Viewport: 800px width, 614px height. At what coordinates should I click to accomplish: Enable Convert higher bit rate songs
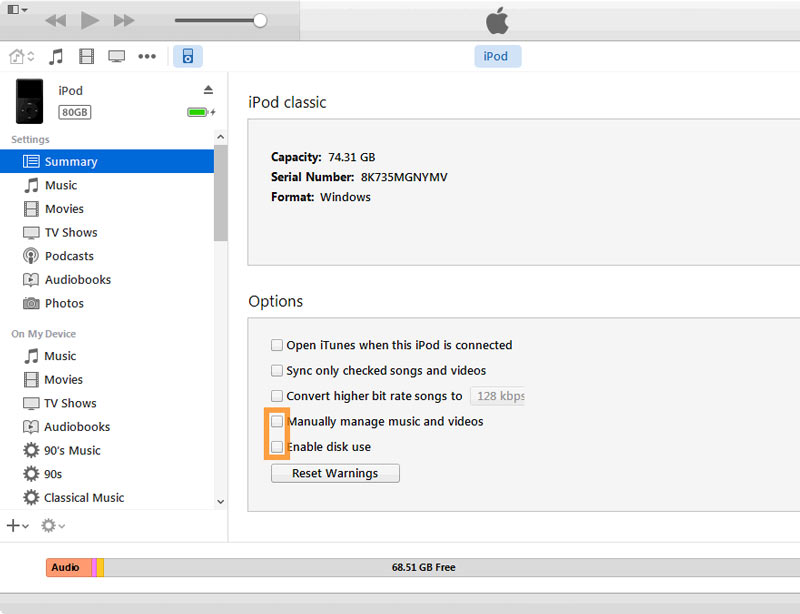click(277, 396)
